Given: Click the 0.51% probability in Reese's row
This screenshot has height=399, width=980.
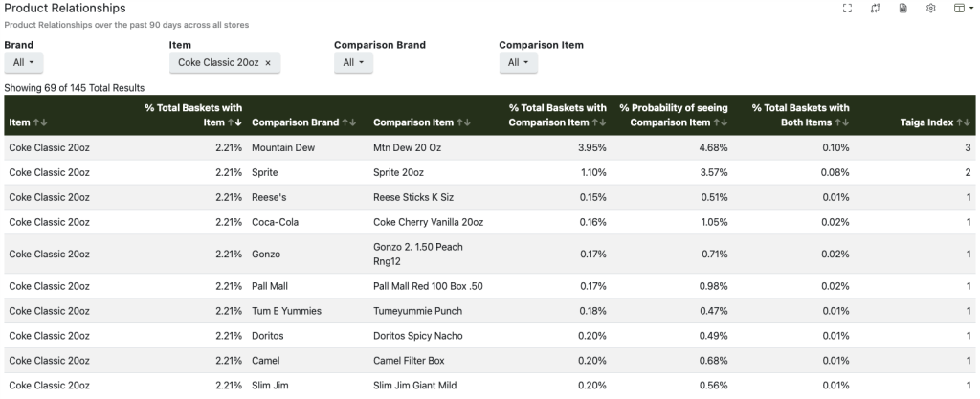Looking at the screenshot, I should 714,197.
